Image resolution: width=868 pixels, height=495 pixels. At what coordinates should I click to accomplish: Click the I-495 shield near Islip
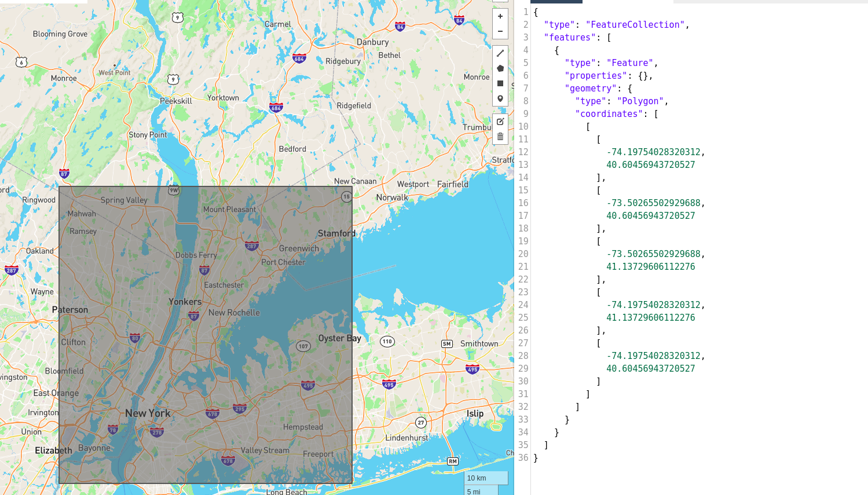[x=473, y=369]
